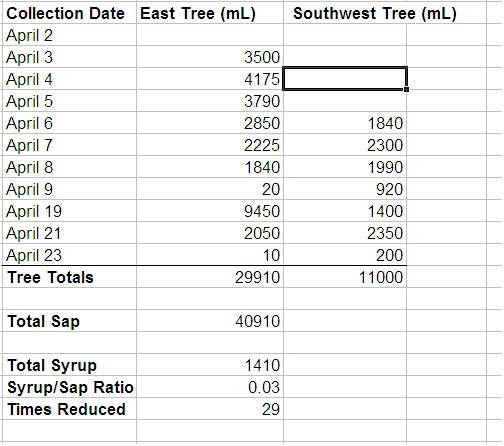504x446 pixels.
Task: Click the 'April 21' date cell
Action: point(69,233)
